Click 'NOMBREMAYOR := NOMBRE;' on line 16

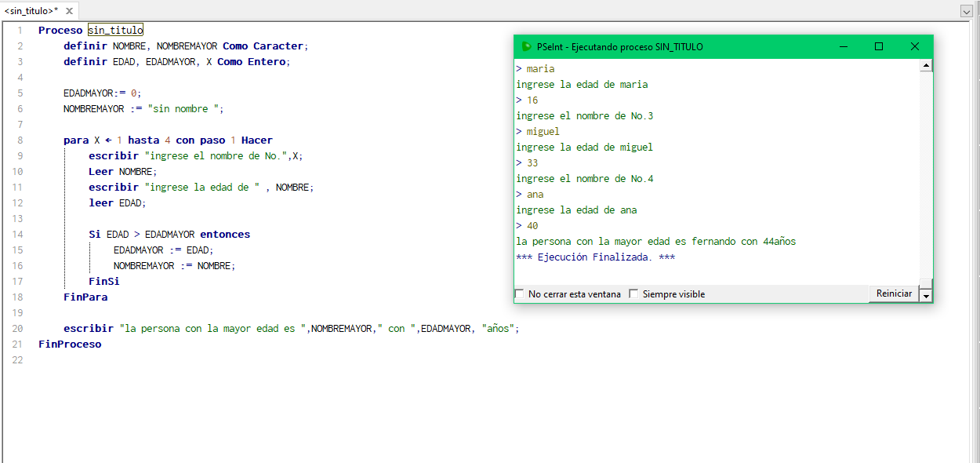click(x=175, y=265)
